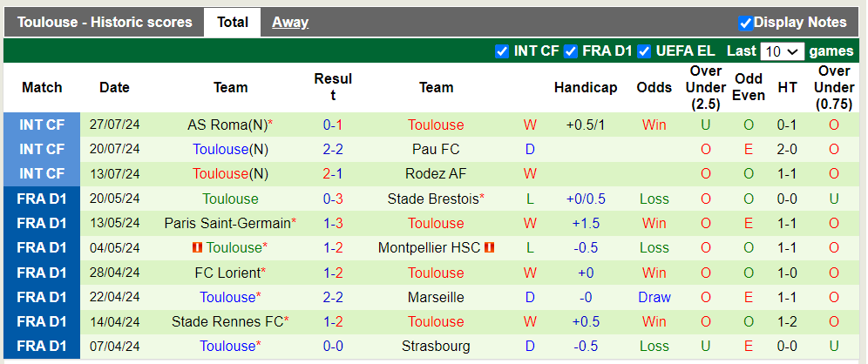Select the Total tab

(x=233, y=23)
